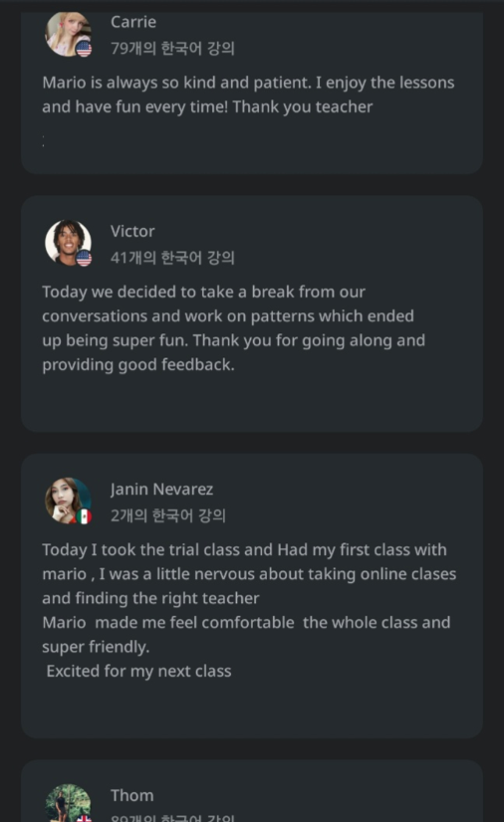
Task: Open the reviewer name Thom
Action: (x=132, y=795)
